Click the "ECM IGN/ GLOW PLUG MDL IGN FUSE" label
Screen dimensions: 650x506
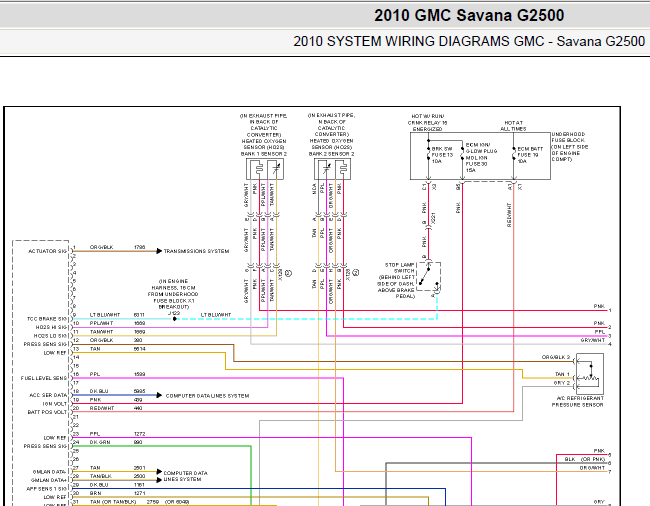tap(481, 157)
